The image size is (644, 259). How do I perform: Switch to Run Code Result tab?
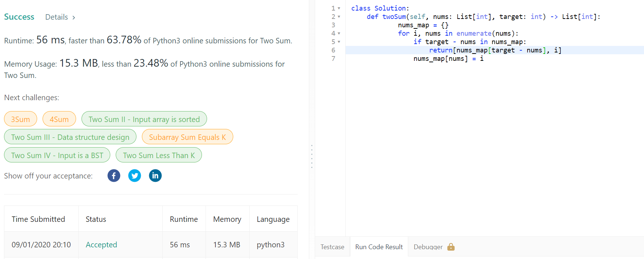(379, 247)
